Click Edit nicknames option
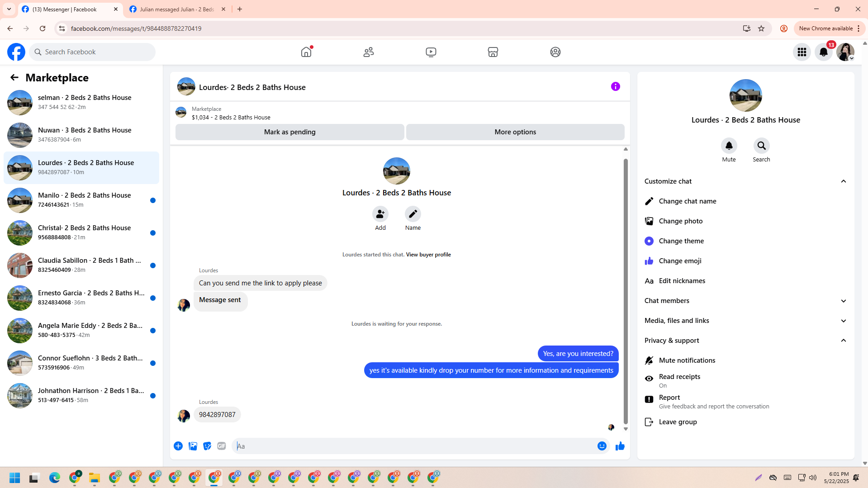The width and height of the screenshot is (868, 488). point(745,281)
